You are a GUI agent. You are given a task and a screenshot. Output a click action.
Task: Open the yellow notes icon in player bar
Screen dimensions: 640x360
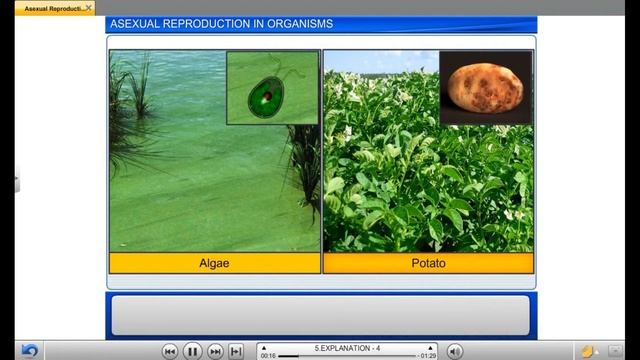(x=587, y=351)
